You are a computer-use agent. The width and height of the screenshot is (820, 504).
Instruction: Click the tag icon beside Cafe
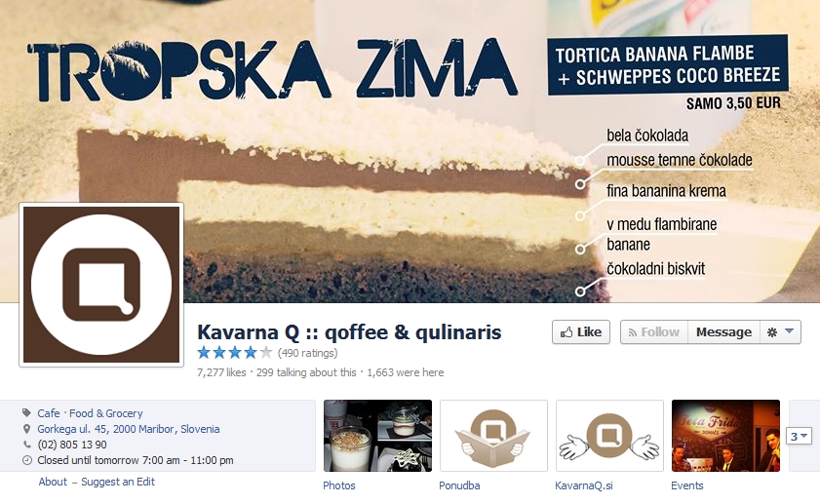tap(26, 413)
